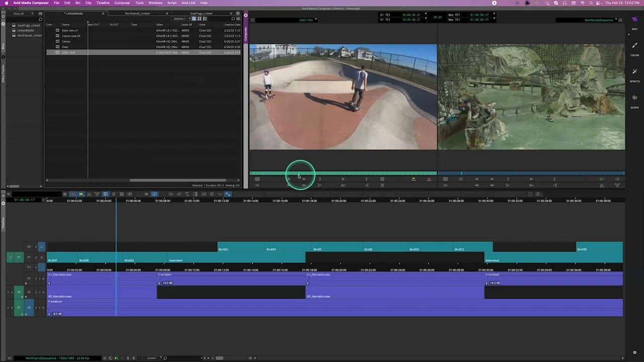Screen dimensions: 644x362
Task: Toggle the V2 video monitor icon
Action: pos(42,246)
